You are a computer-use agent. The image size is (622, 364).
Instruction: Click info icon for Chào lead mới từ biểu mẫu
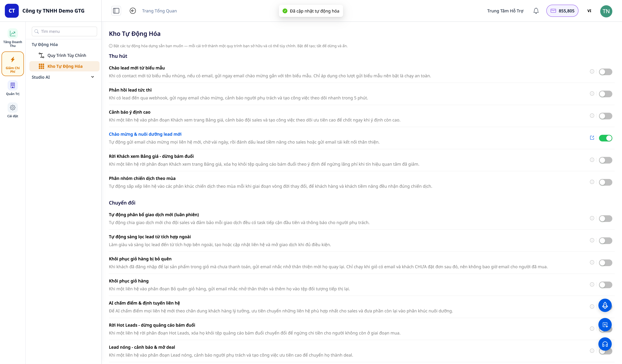(x=592, y=71)
